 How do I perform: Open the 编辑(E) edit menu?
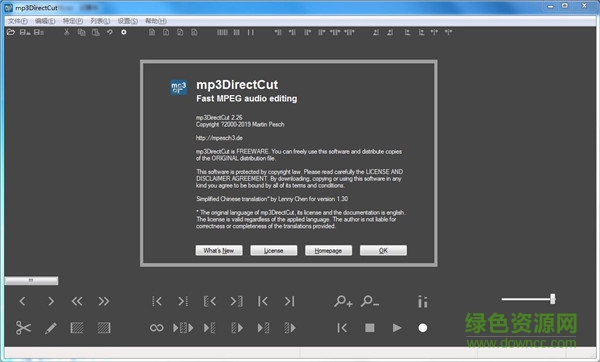[45, 21]
